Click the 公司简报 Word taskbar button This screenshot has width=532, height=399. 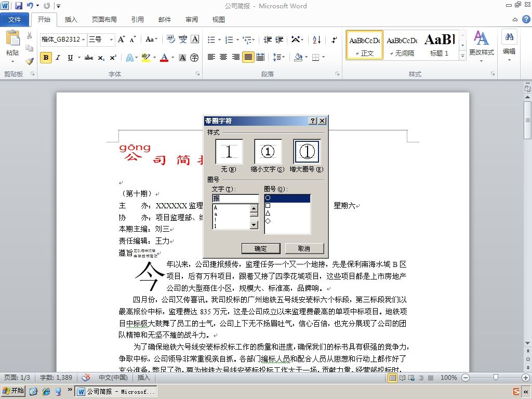116,391
